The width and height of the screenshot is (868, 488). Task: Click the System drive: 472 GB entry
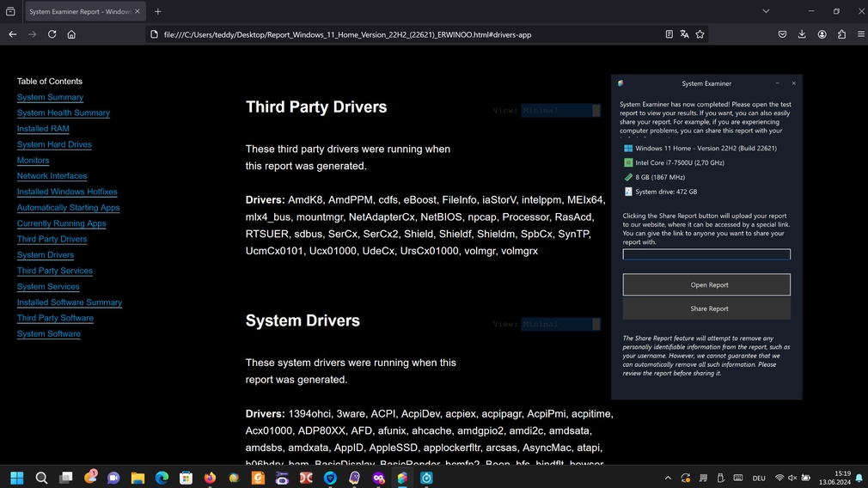(660, 192)
